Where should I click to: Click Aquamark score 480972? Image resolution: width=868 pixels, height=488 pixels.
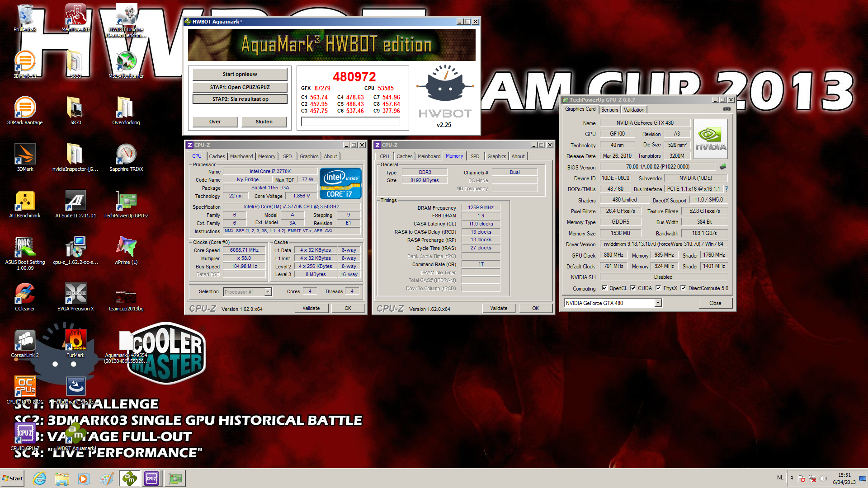[x=354, y=77]
